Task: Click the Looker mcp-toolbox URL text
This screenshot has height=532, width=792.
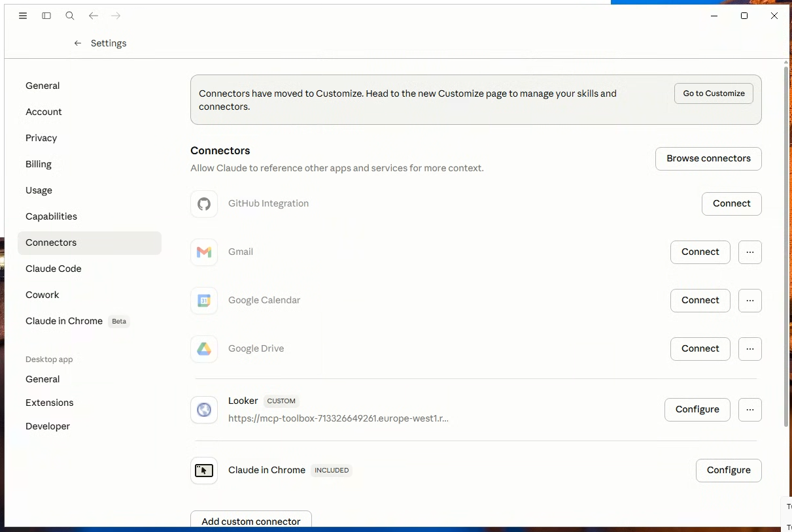Action: [x=338, y=418]
